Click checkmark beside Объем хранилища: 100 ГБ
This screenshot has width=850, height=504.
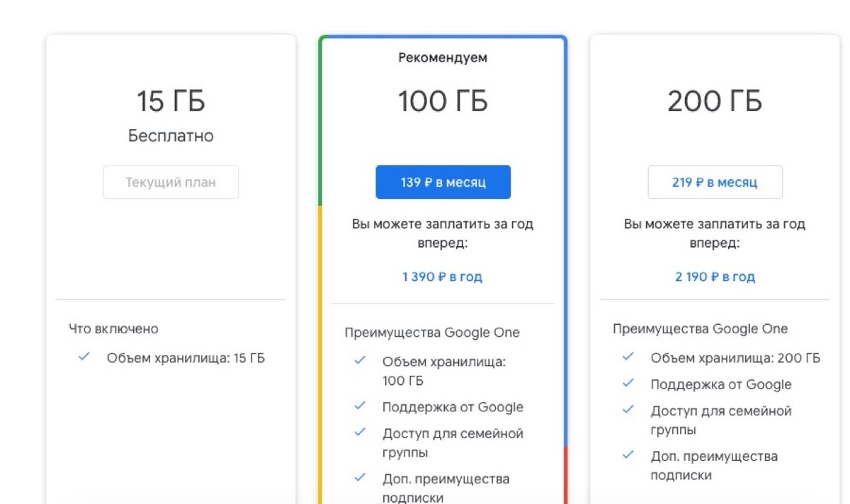pos(360,361)
